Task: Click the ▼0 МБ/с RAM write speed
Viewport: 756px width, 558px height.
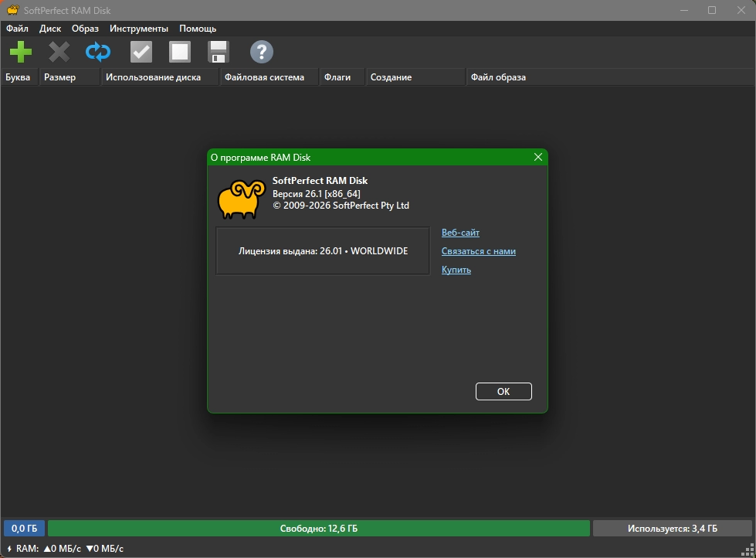Action: tap(104, 549)
